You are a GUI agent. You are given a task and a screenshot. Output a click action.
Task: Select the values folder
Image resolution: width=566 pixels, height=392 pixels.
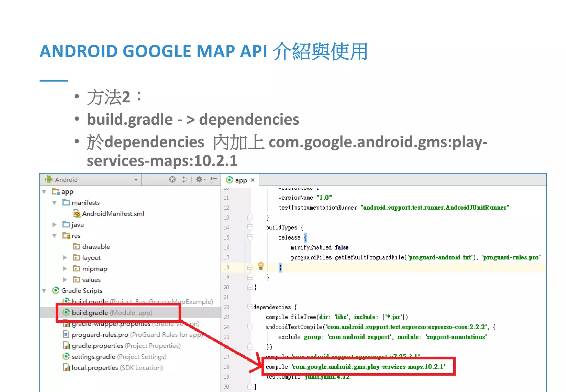91,280
